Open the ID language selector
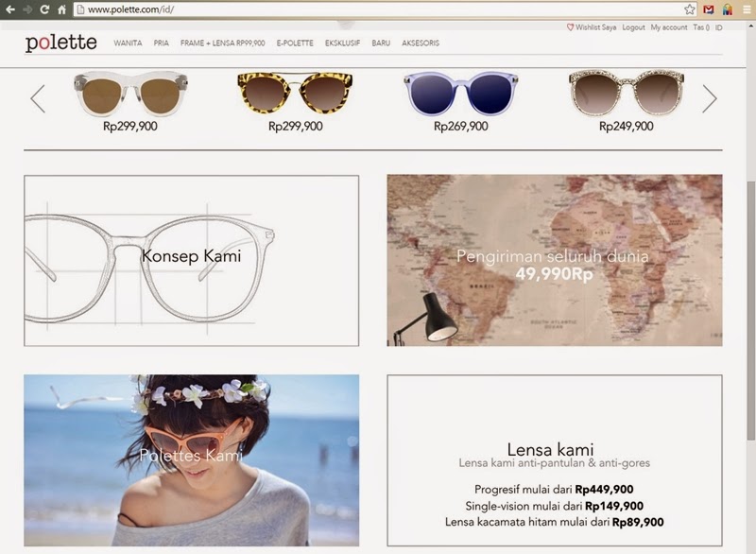756x554 pixels. tap(718, 27)
